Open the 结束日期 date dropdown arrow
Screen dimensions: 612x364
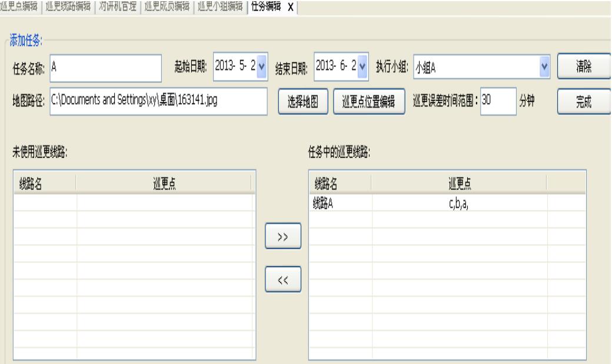click(362, 66)
